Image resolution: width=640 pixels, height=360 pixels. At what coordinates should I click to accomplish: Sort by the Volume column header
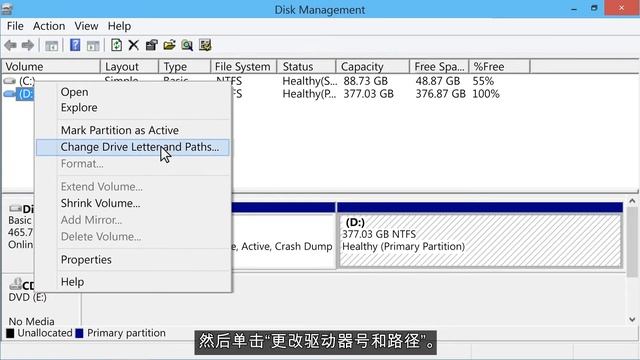51,67
